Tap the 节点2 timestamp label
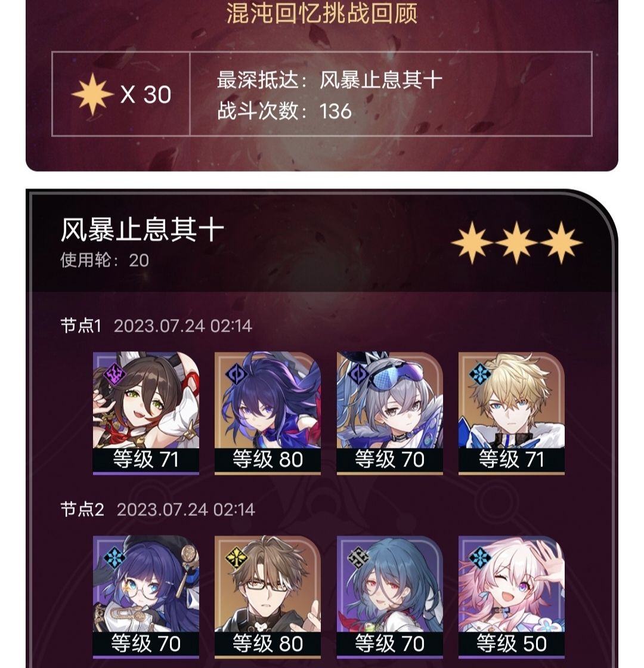 [185, 509]
